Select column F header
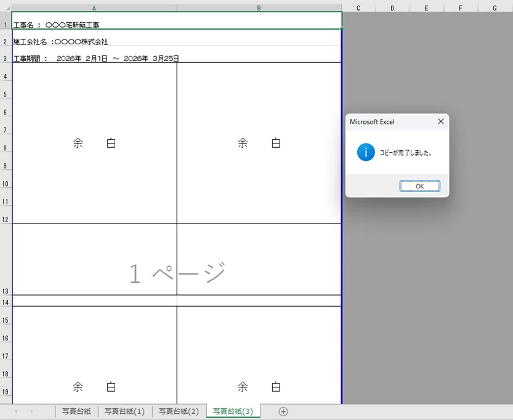The height and width of the screenshot is (420, 513). pos(460,8)
